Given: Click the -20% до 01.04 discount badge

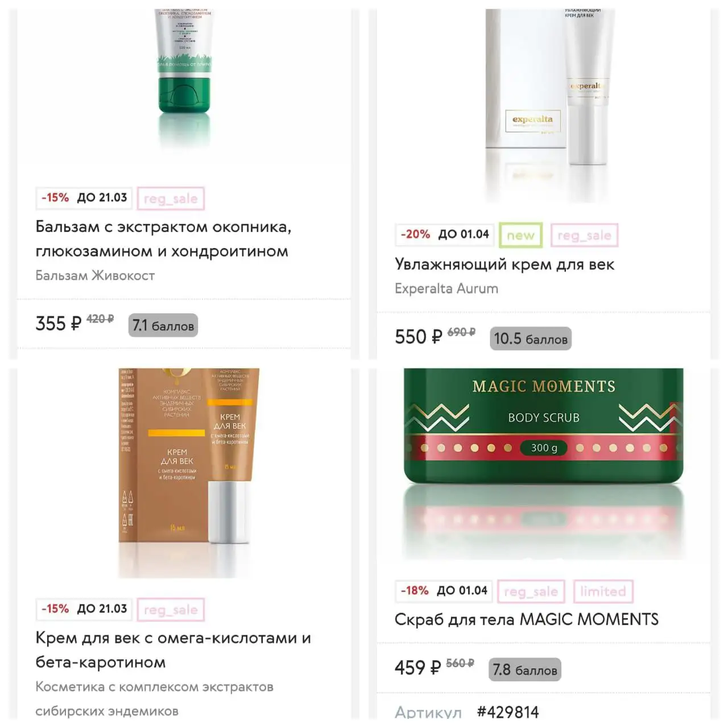Looking at the screenshot, I should click(x=445, y=234).
